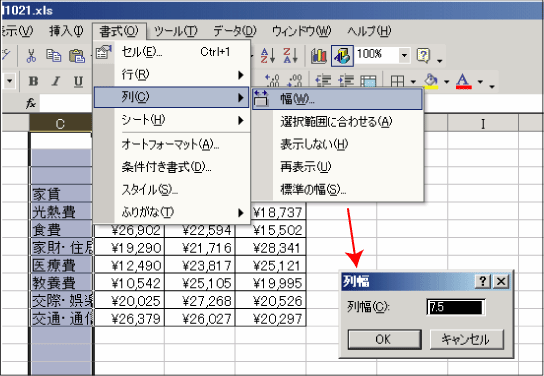
Task: Toggle Italic formatting button
Action: point(56,81)
